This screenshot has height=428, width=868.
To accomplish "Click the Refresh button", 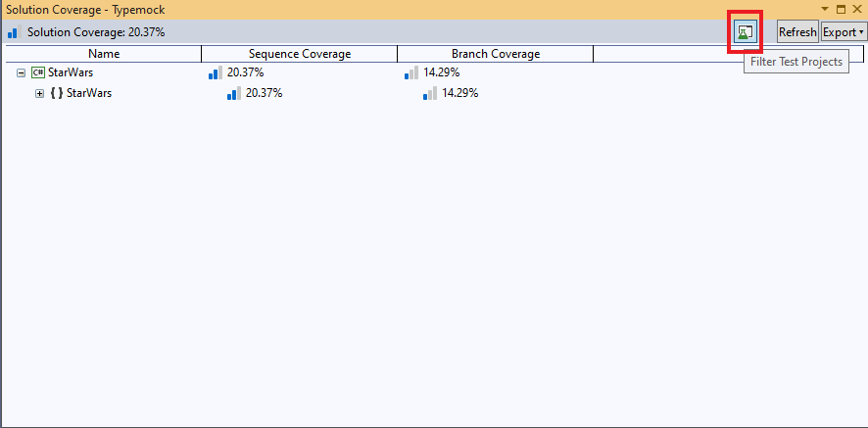I will point(797,32).
